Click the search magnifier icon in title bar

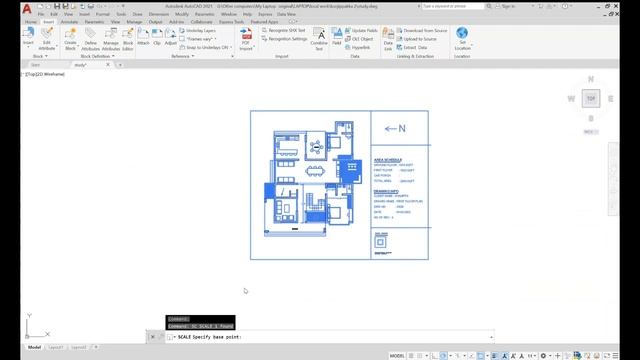point(489,6)
